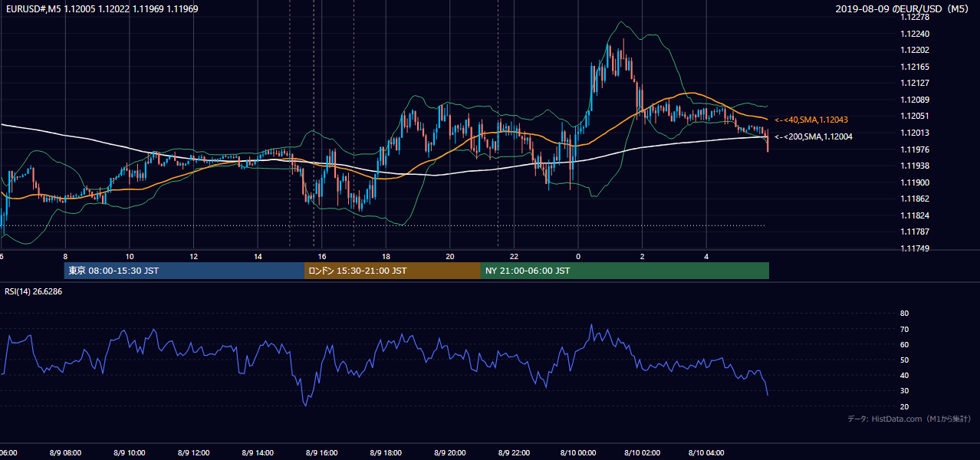980x460 pixels.
Task: Click price axis value 1.12089
Action: coord(916,100)
